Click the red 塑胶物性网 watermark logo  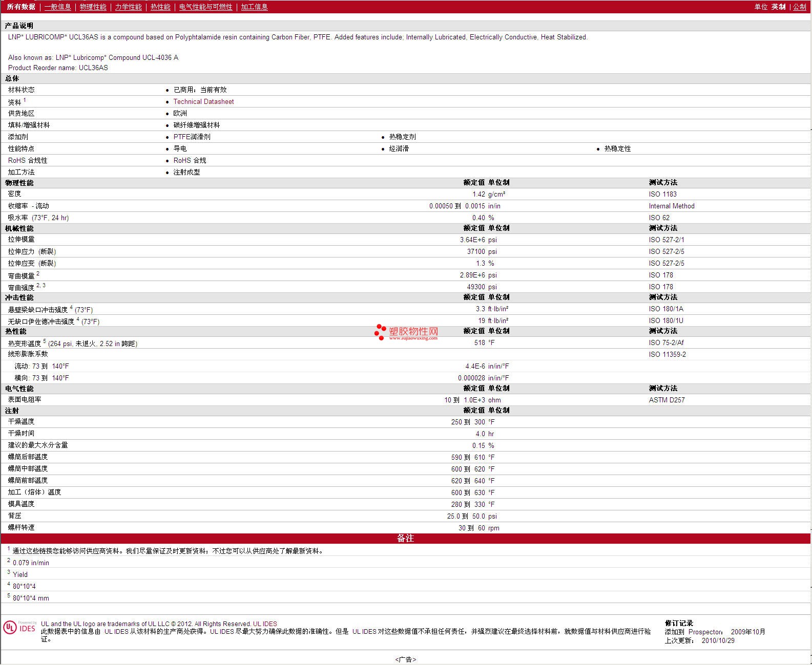(406, 332)
